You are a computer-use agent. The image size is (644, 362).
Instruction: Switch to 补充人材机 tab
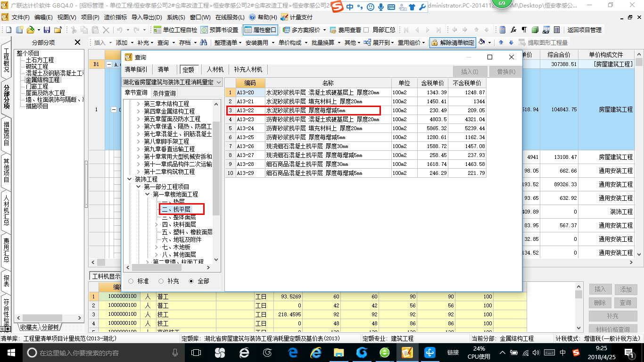pyautogui.click(x=248, y=69)
